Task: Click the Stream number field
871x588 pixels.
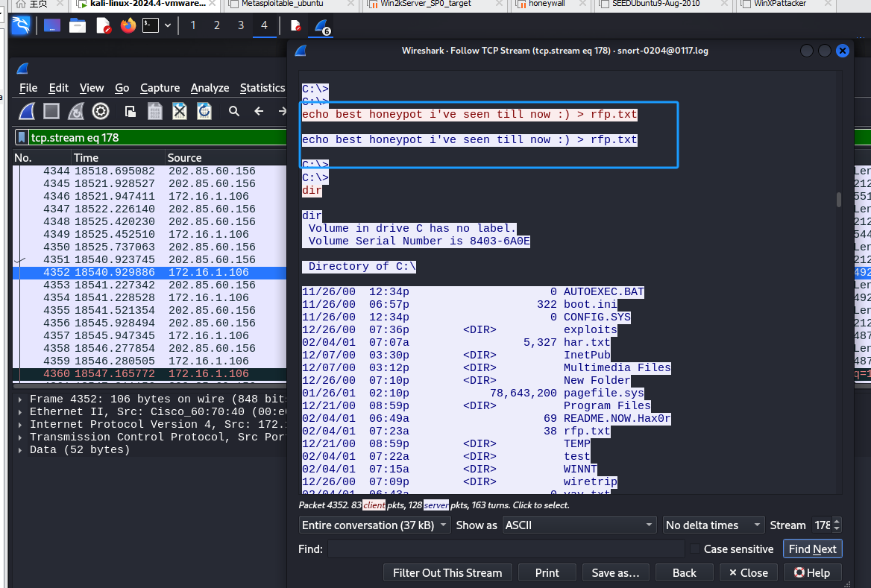Action: click(x=822, y=525)
